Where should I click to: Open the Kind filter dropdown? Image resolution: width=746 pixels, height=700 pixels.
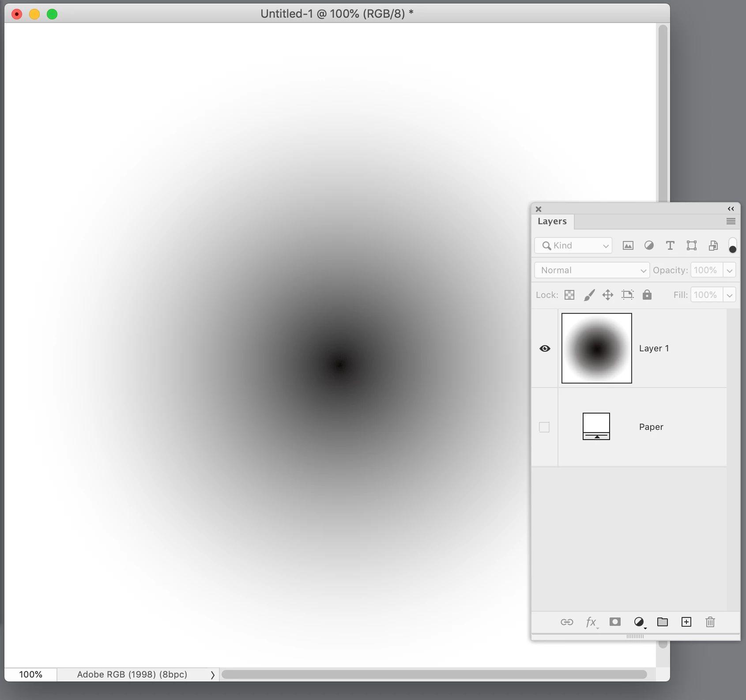pyautogui.click(x=573, y=245)
